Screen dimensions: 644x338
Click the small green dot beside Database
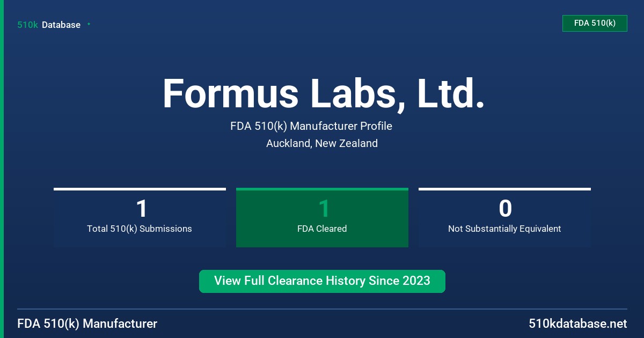[89, 24]
